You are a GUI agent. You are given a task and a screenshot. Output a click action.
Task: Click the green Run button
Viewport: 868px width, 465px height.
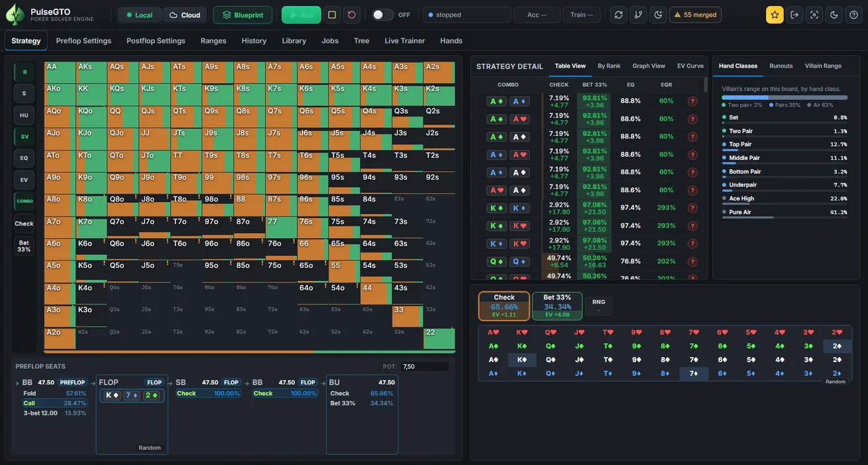301,15
